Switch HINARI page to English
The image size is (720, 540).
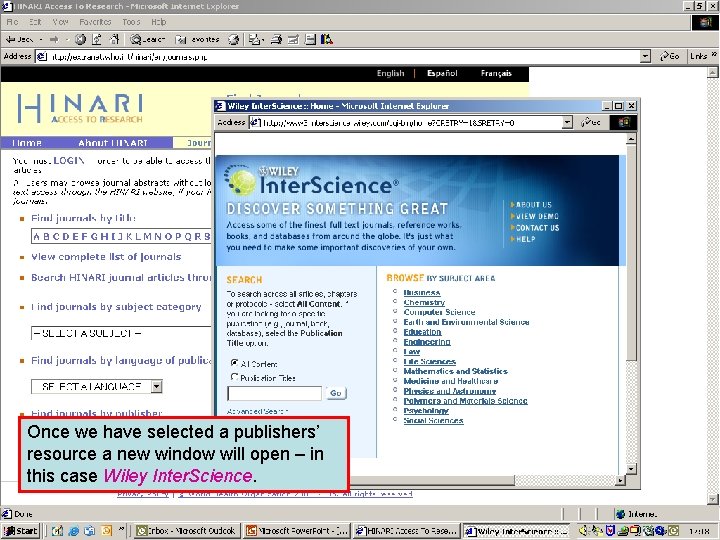390,73
